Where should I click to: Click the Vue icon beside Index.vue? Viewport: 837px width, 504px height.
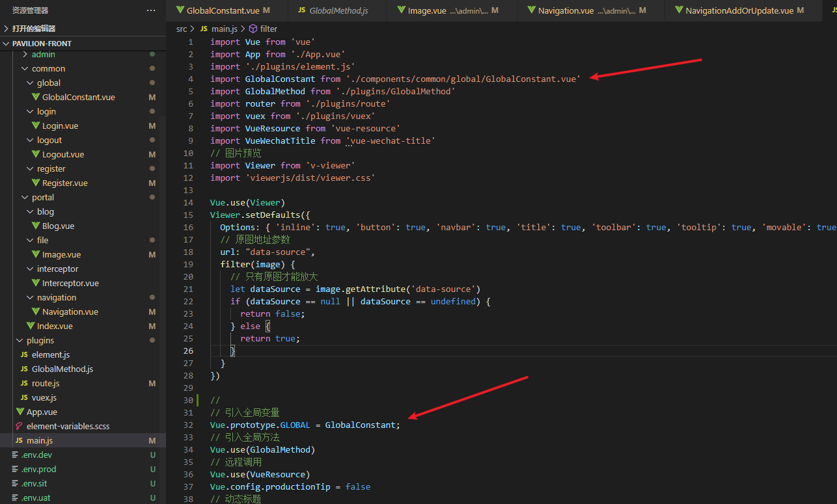tap(31, 326)
